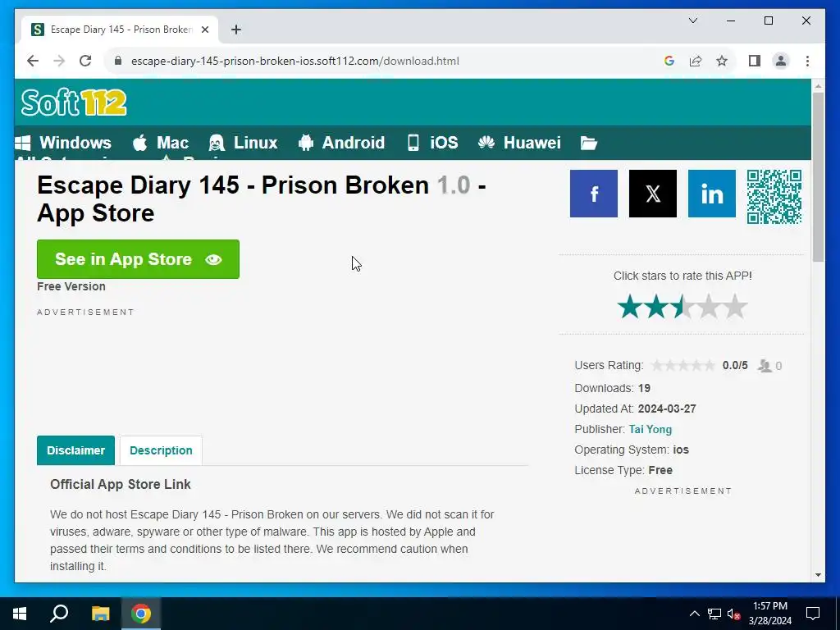840x630 pixels.
Task: Open the taskbar clock and date
Action: [x=769, y=614]
